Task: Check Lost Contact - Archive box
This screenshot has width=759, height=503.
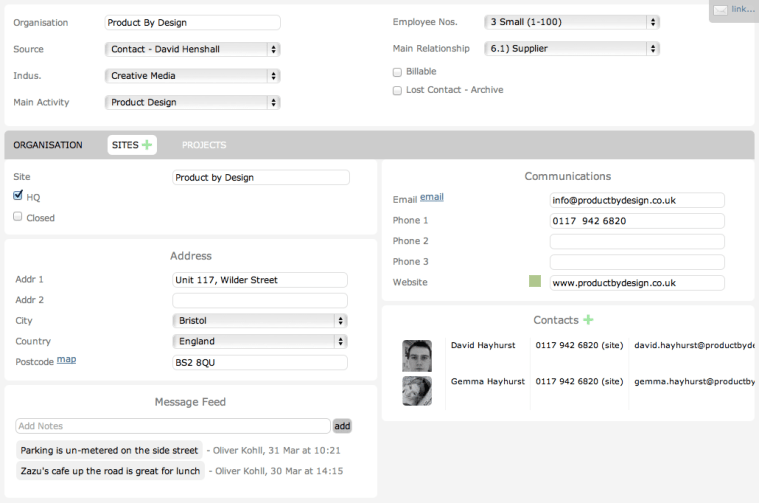Action: tap(397, 90)
